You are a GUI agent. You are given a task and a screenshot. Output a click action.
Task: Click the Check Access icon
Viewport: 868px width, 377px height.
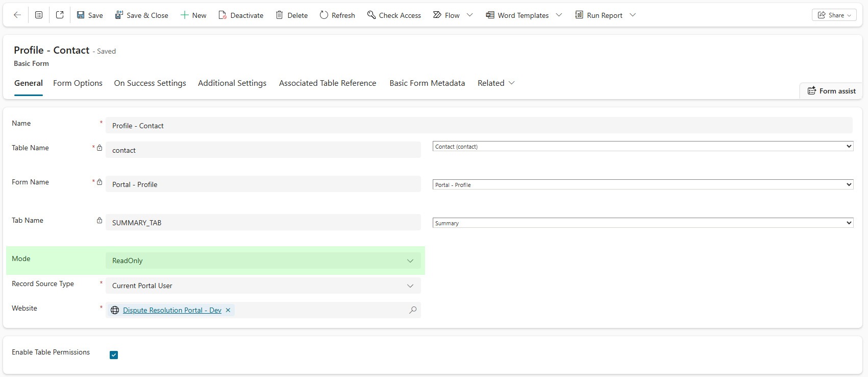click(x=371, y=15)
